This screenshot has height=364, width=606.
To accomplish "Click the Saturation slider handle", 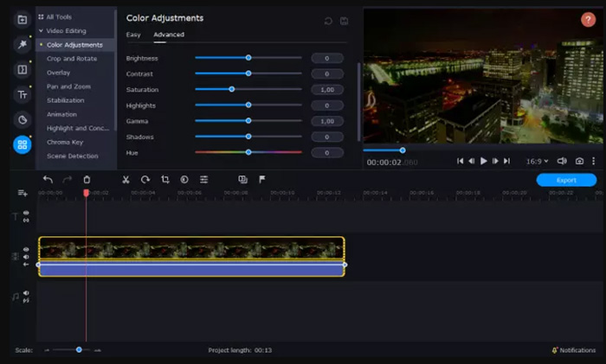I will pos(231,89).
